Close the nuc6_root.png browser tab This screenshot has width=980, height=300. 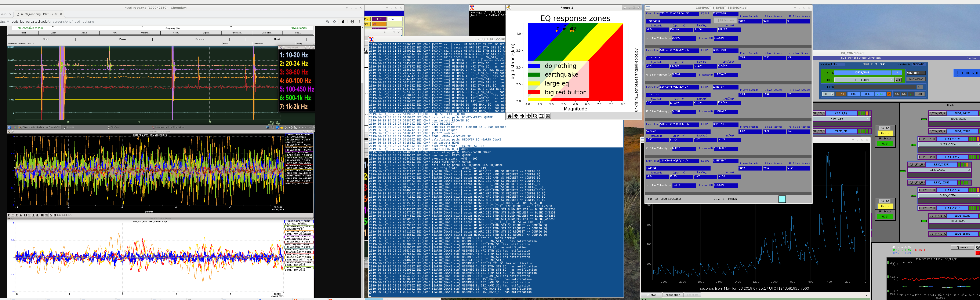[x=61, y=14]
